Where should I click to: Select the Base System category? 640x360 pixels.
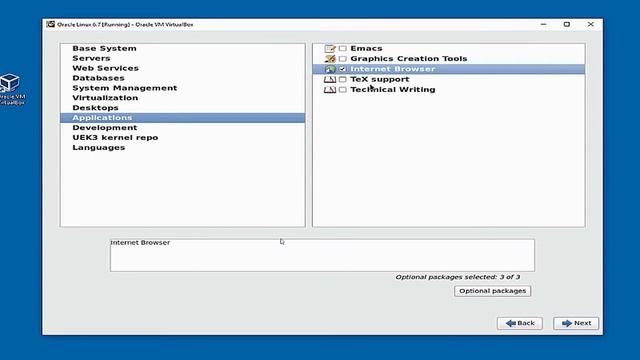click(182, 48)
